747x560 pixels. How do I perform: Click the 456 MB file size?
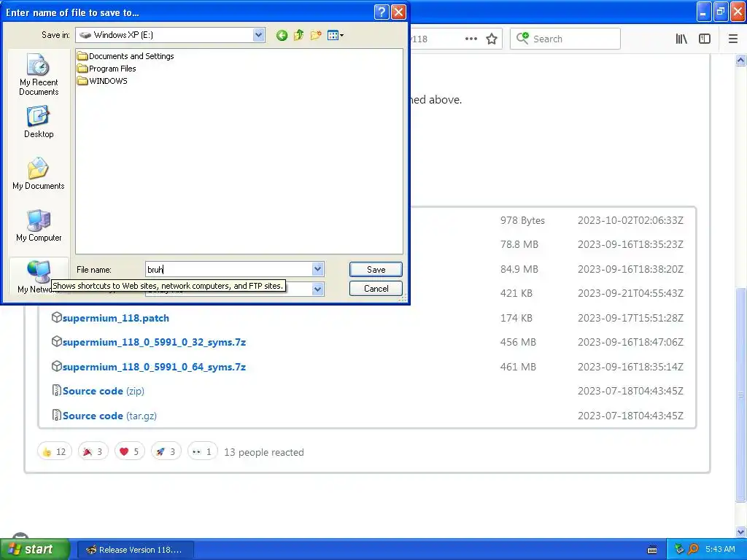tap(519, 342)
